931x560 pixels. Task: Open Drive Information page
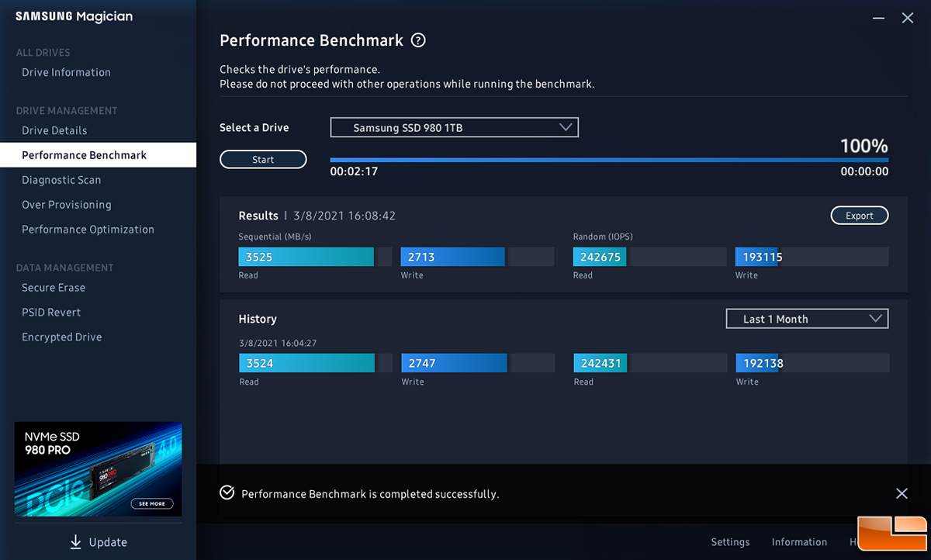(x=66, y=72)
